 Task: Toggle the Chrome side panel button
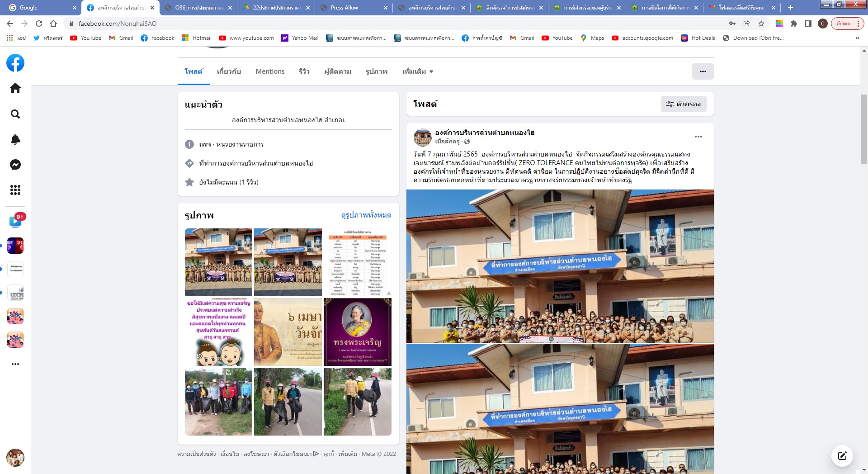(808, 24)
